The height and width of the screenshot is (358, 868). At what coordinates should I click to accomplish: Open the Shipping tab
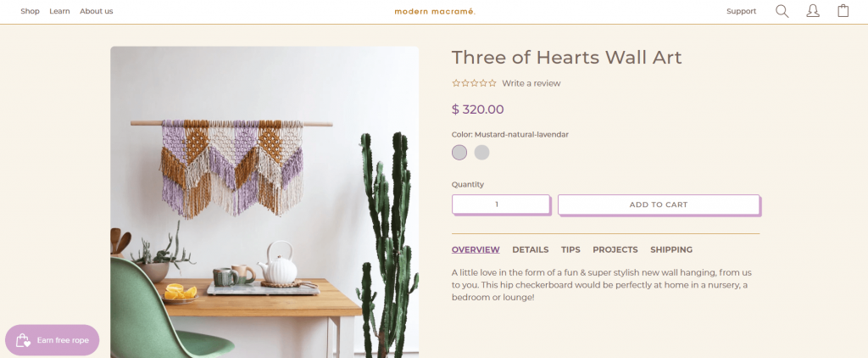(x=671, y=249)
